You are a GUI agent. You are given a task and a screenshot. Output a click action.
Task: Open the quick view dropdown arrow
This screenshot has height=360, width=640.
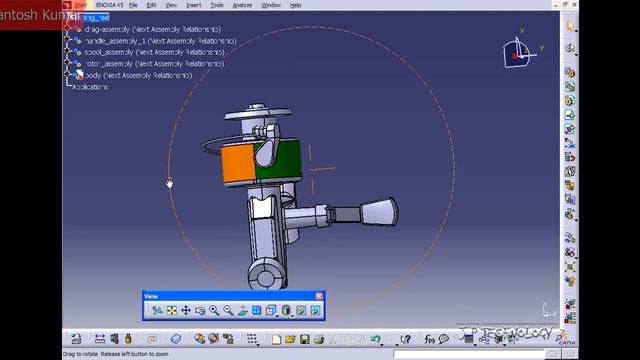coord(278,316)
